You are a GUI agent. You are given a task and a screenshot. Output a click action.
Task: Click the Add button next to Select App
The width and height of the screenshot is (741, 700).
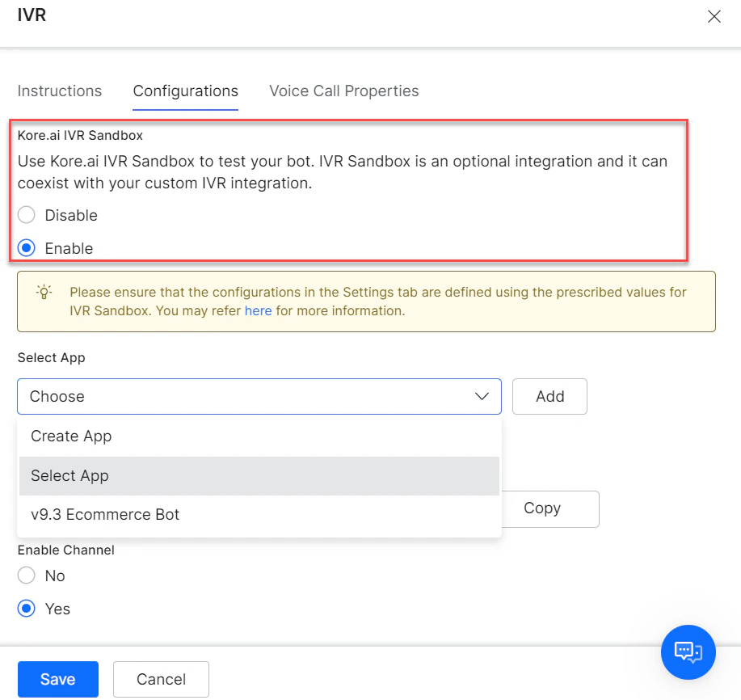click(549, 396)
